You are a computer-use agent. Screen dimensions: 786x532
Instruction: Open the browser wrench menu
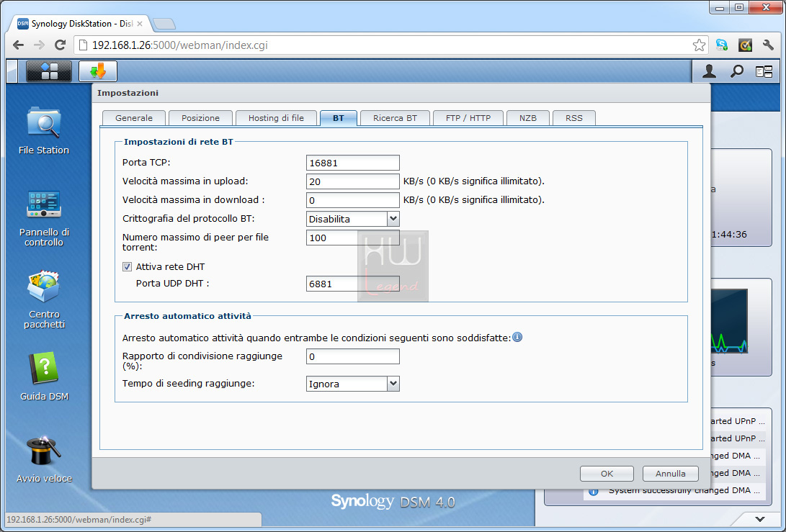pyautogui.click(x=768, y=45)
